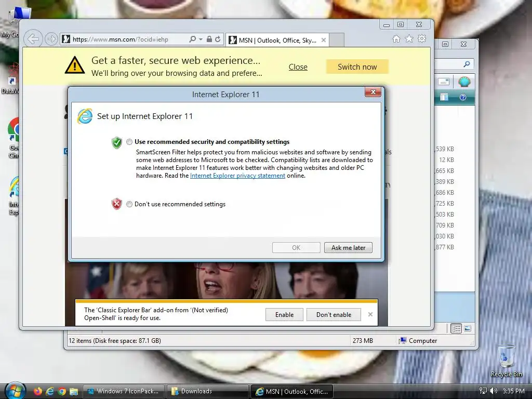Image resolution: width=532 pixels, height=399 pixels.
Task: Click Don't enable for the add-on
Action: 334,315
